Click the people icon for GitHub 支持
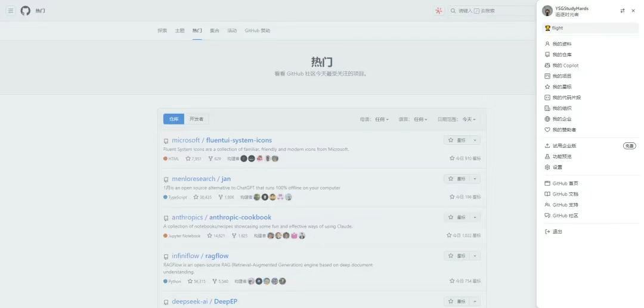This screenshot has width=644, height=308. coord(547,205)
